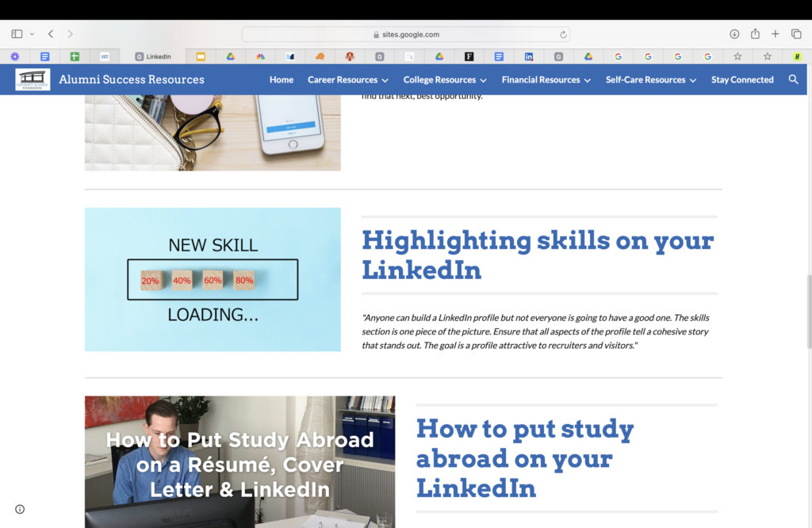Expand the Financial Resources chevron

[x=588, y=80]
